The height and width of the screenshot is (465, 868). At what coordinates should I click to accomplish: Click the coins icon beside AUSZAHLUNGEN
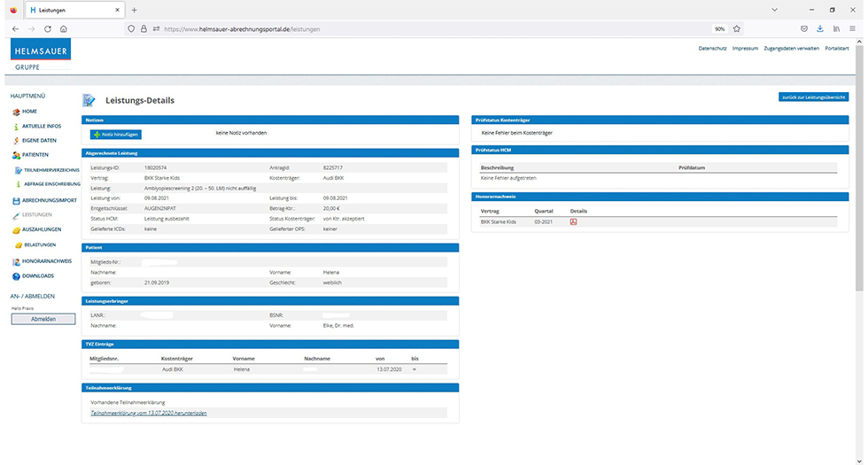pyautogui.click(x=16, y=230)
